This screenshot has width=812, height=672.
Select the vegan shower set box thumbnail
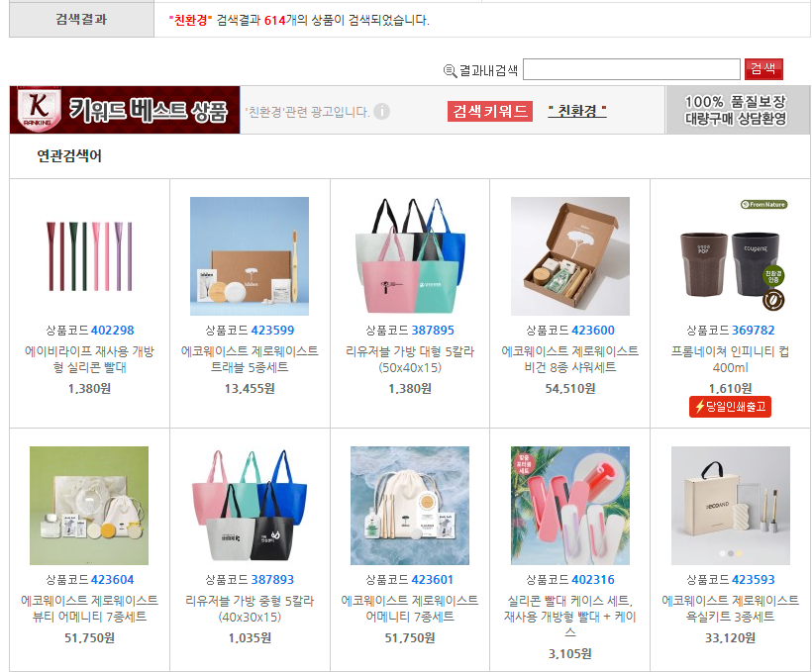570,256
